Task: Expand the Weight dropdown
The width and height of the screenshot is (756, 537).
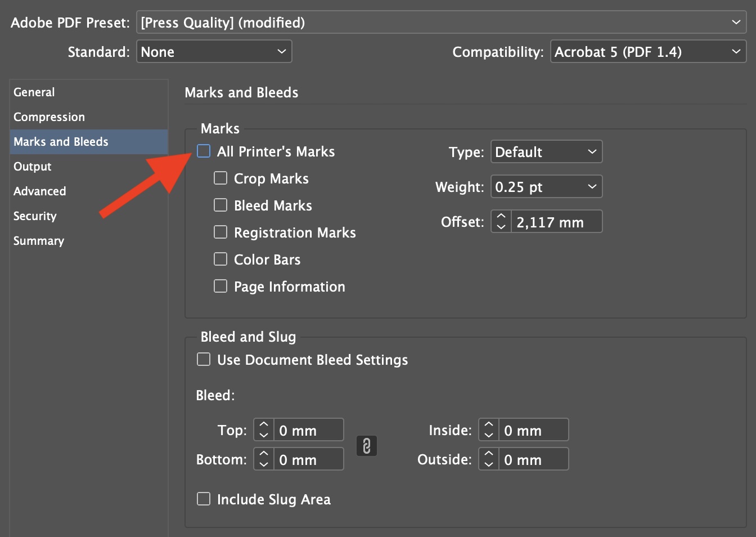Action: tap(546, 187)
